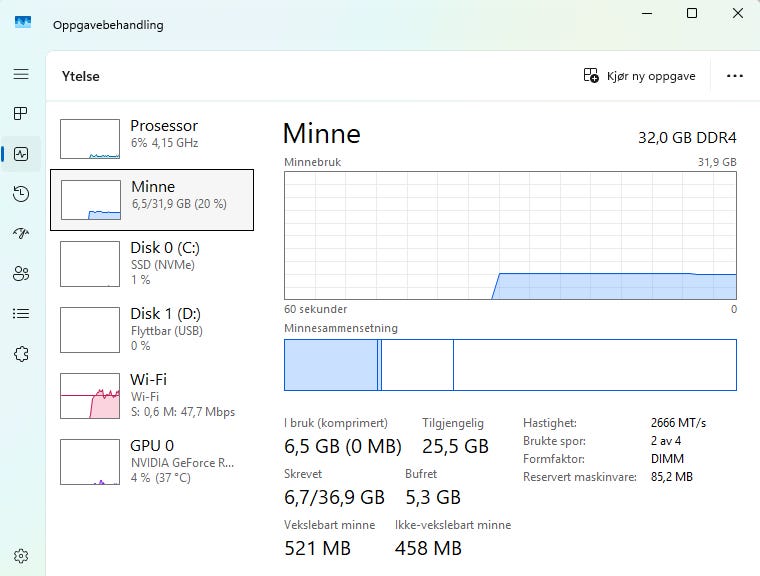Click the Wi-Fi mini graph thumbnail
Viewport: 760px width, 576px height.
[x=90, y=396]
